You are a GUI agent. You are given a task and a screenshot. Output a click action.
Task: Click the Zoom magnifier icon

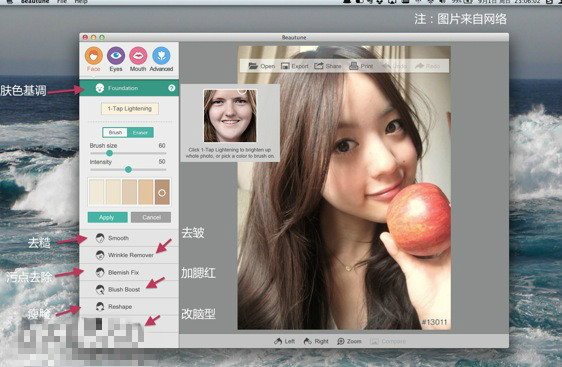pyautogui.click(x=340, y=341)
